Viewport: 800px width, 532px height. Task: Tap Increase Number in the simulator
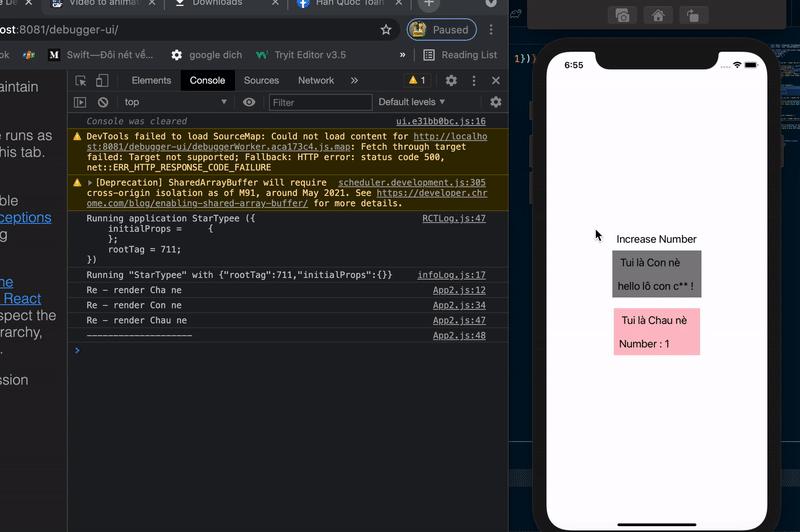click(656, 239)
